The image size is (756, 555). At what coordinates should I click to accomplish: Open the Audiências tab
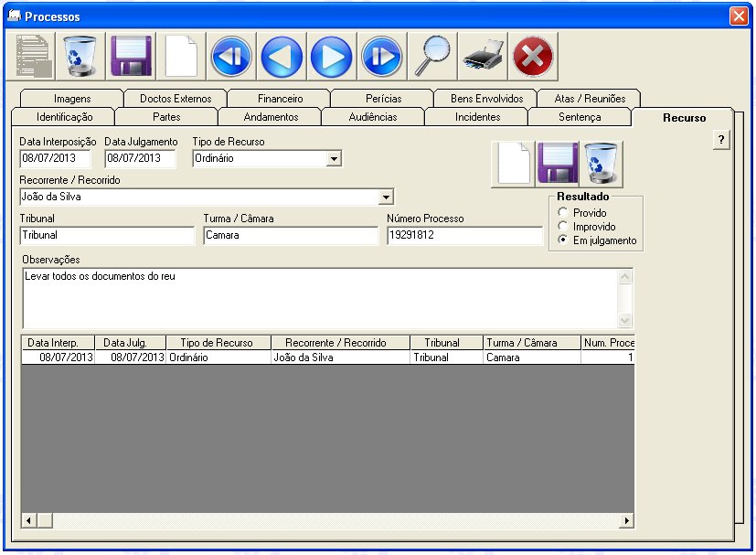pos(373,117)
